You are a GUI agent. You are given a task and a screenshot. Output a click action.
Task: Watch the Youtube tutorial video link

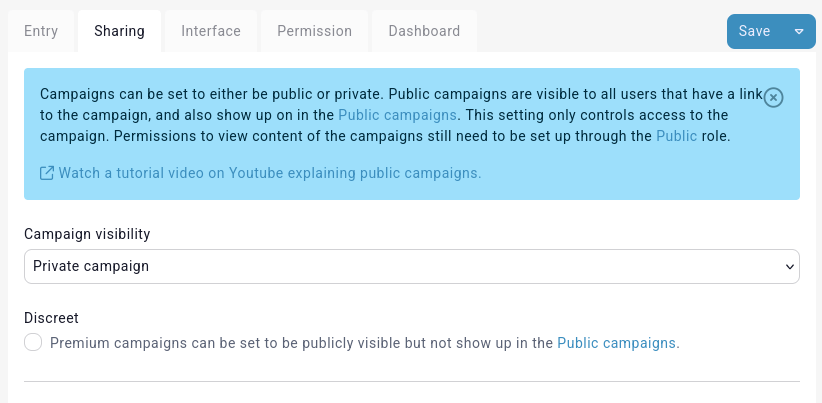coord(270,173)
